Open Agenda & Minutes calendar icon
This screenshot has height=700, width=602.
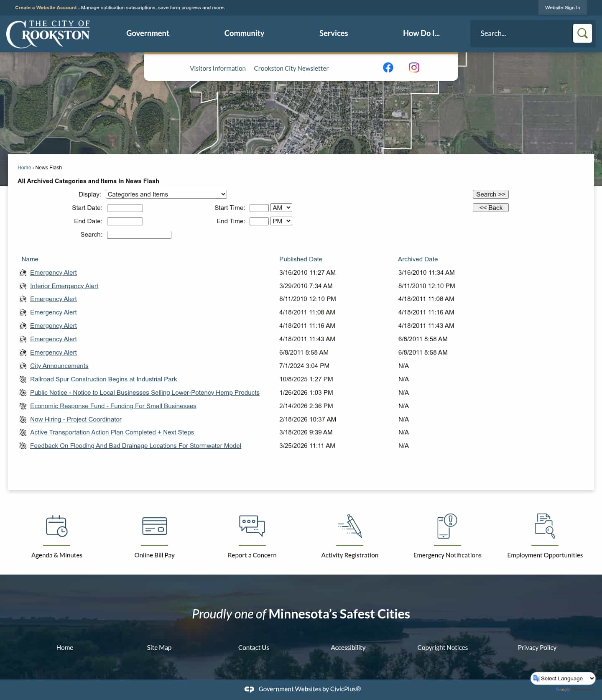[57, 526]
